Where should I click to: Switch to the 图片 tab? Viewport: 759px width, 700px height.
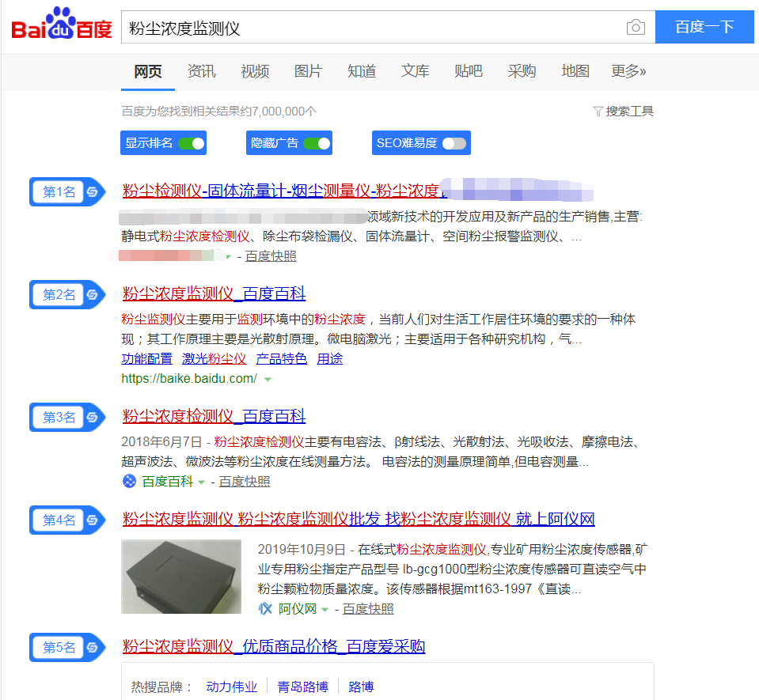point(309,71)
